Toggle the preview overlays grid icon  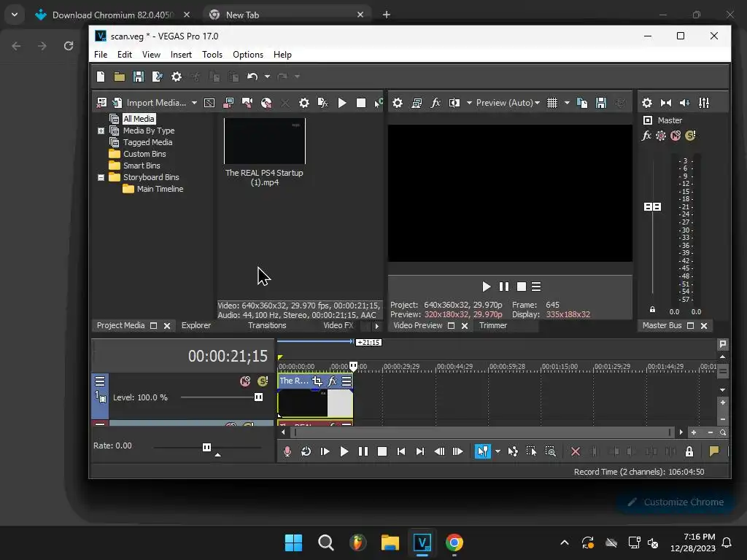552,103
